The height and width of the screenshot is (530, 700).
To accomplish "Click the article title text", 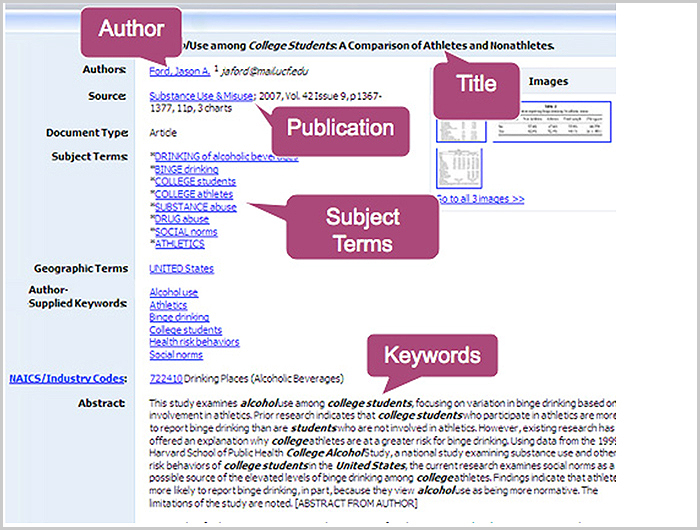I will point(368,46).
